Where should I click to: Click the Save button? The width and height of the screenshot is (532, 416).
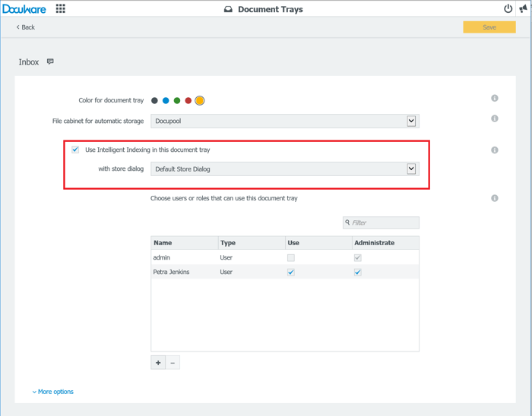[x=489, y=27]
